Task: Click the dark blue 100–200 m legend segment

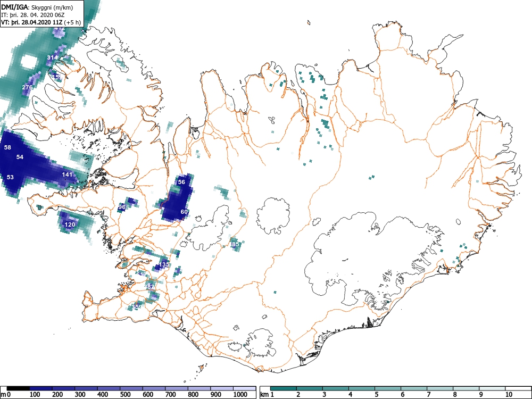Action: coord(41,388)
